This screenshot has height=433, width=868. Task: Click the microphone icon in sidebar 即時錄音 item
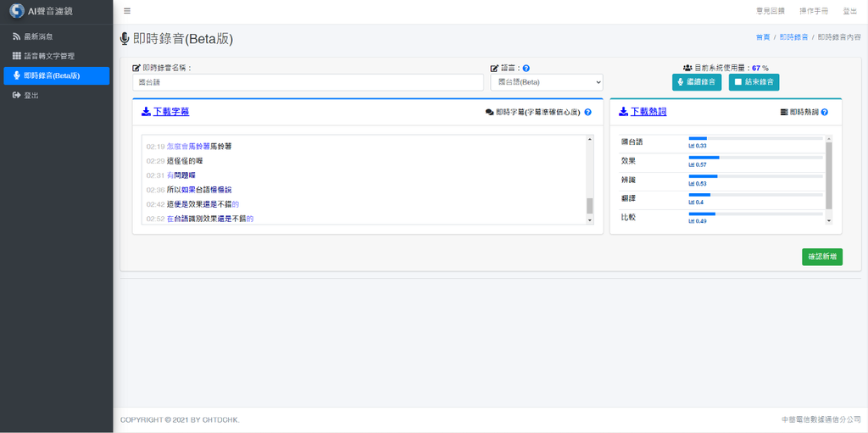coord(17,75)
